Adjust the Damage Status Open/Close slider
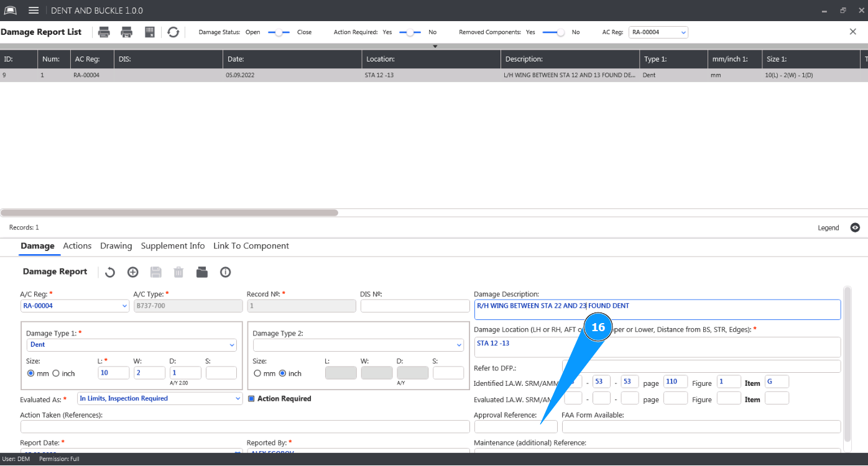Screen dimensions: 868x466 coord(279,32)
